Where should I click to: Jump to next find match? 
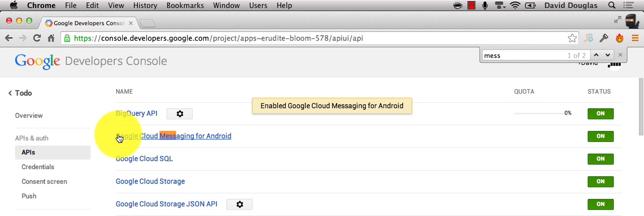tap(608, 55)
